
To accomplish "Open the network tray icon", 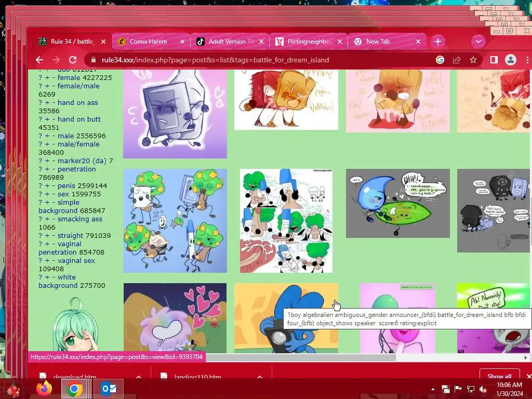I will coord(471,389).
